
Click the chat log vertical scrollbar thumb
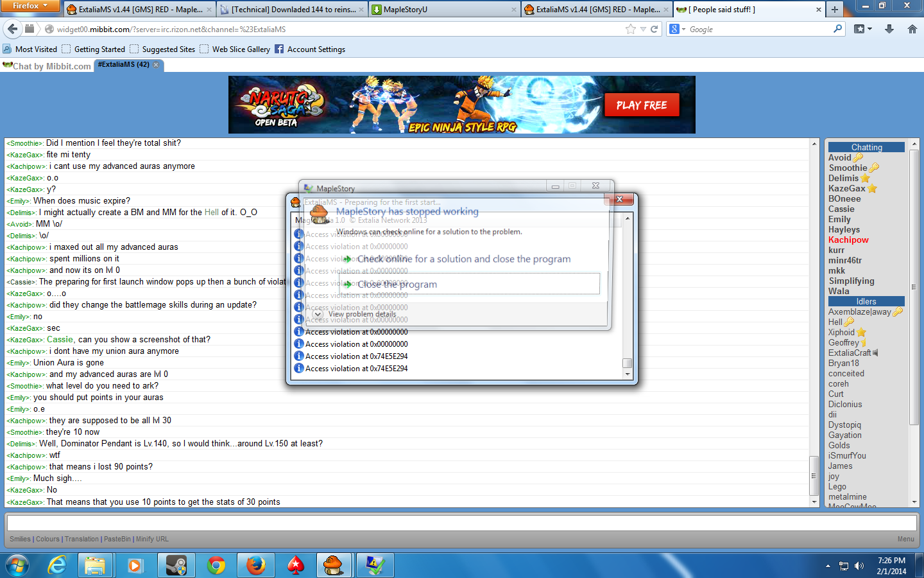click(x=814, y=476)
